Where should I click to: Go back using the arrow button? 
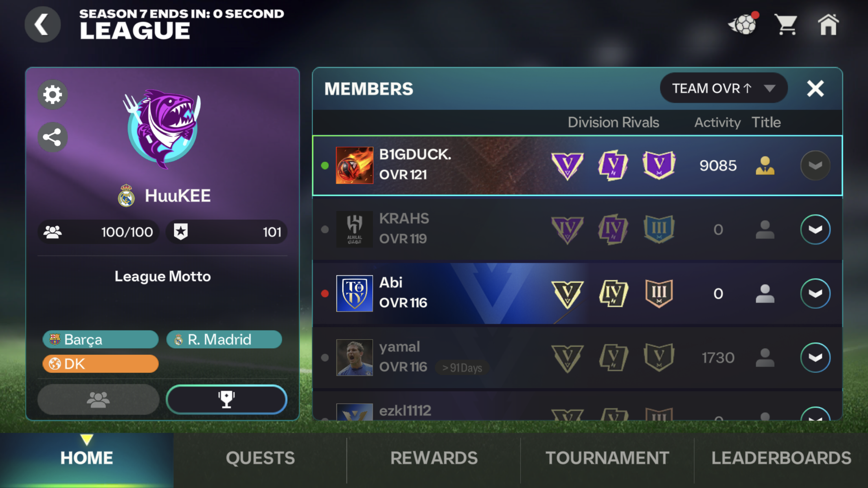pos(42,24)
